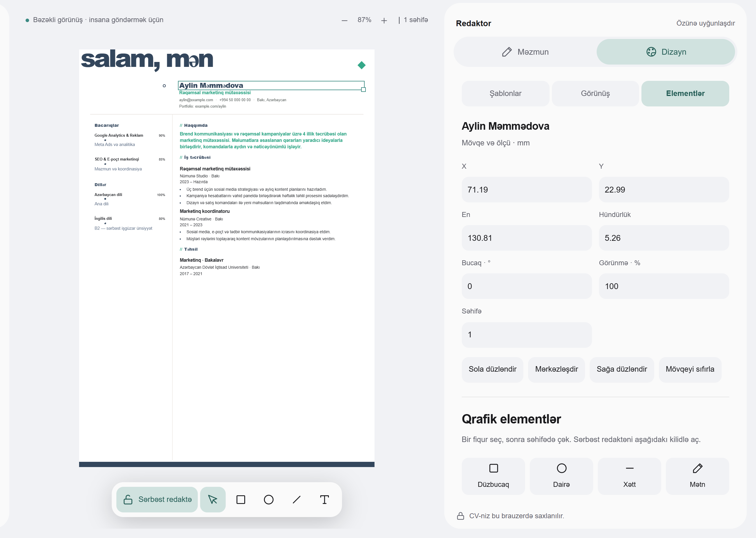756x538 pixels.
Task: Open the Görünüş tab
Action: point(595,93)
